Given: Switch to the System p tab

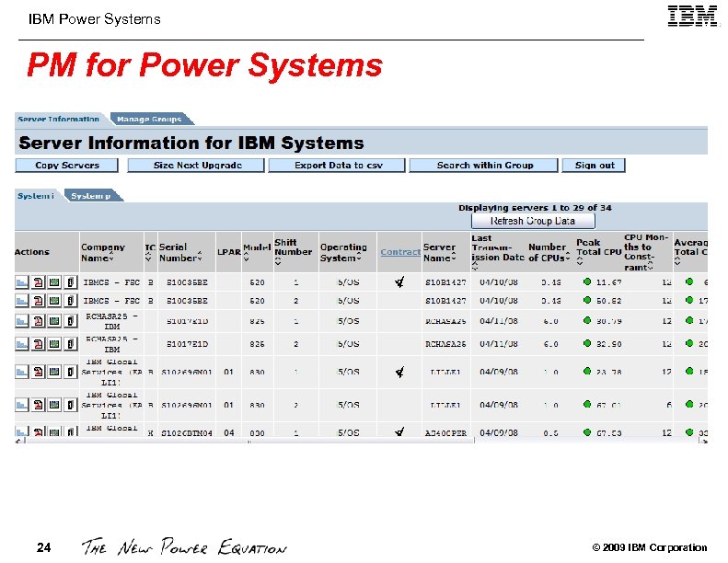Looking at the screenshot, I should pyautogui.click(x=91, y=196).
